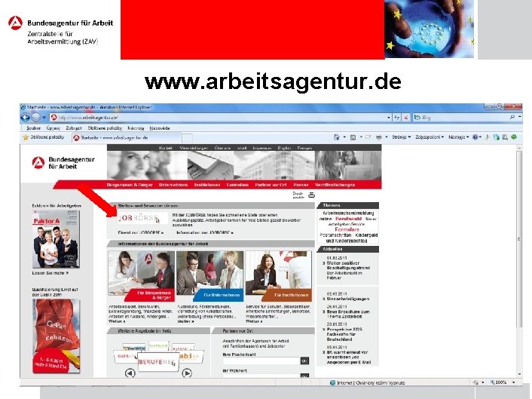Click Partner vor Ort in navigation bar

pos(271,185)
